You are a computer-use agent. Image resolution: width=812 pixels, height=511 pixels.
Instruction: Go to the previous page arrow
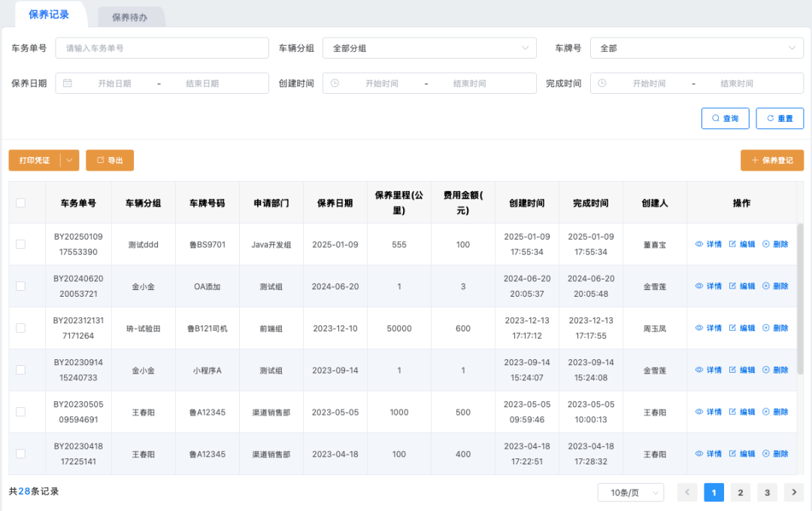(687, 492)
